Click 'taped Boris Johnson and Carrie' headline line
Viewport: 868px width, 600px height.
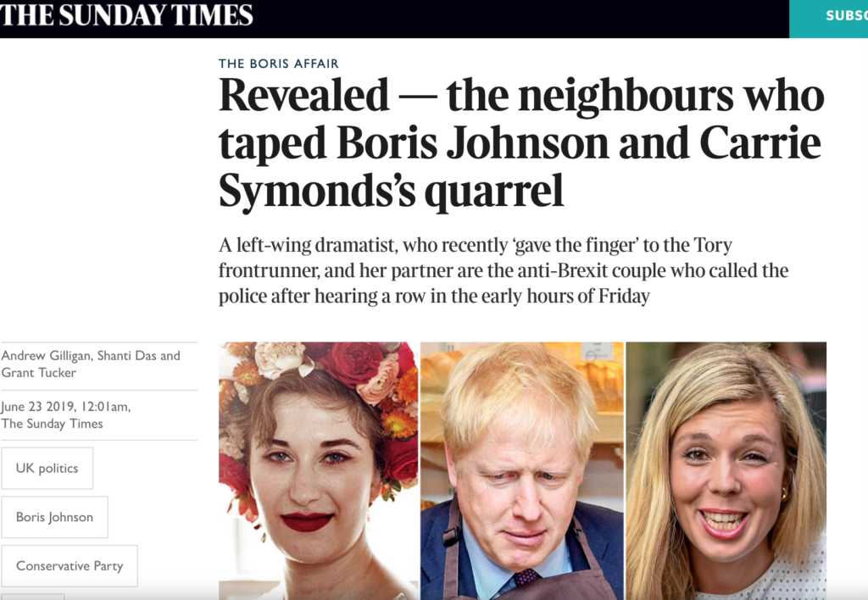[520, 143]
